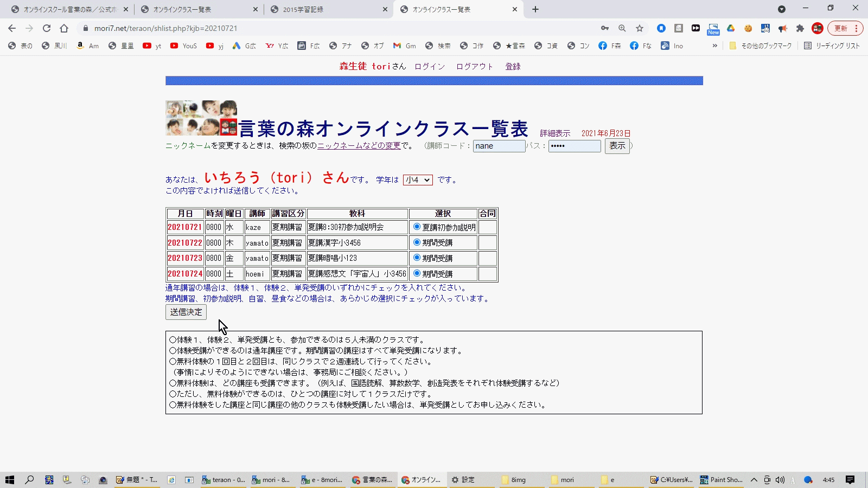The width and height of the screenshot is (868, 488).
Task: Open a new browser tab
Action: [535, 9]
